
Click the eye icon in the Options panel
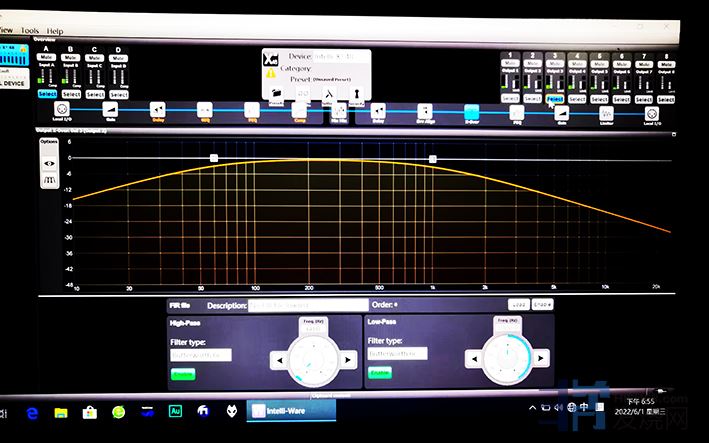49,161
